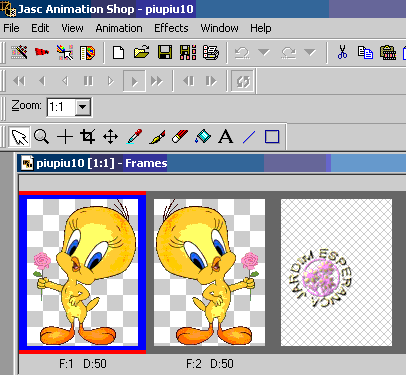
Task: Select the Shape rectangle tool
Action: [272, 137]
